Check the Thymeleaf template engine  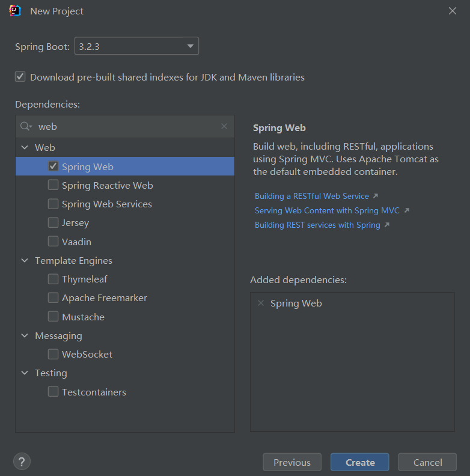point(53,279)
